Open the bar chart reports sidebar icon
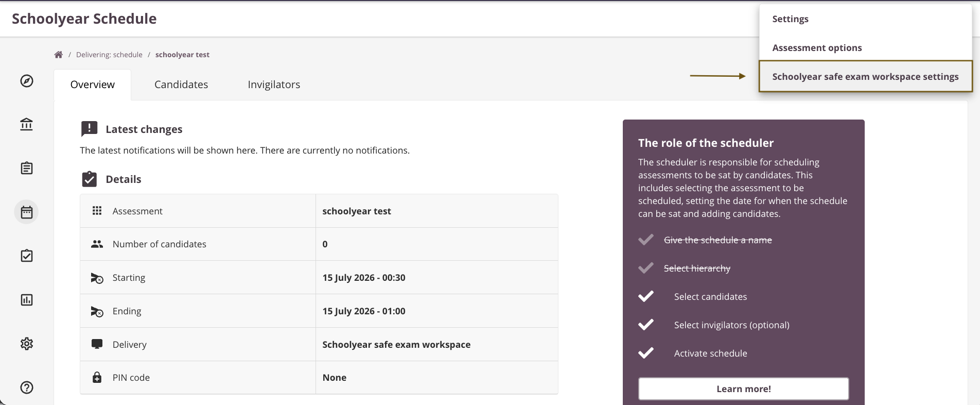The height and width of the screenshot is (405, 980). [27, 300]
